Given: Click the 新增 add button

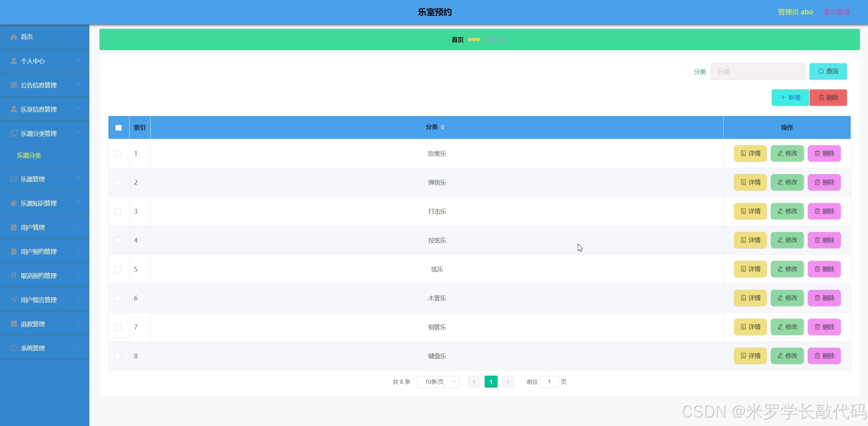Looking at the screenshot, I should (790, 98).
